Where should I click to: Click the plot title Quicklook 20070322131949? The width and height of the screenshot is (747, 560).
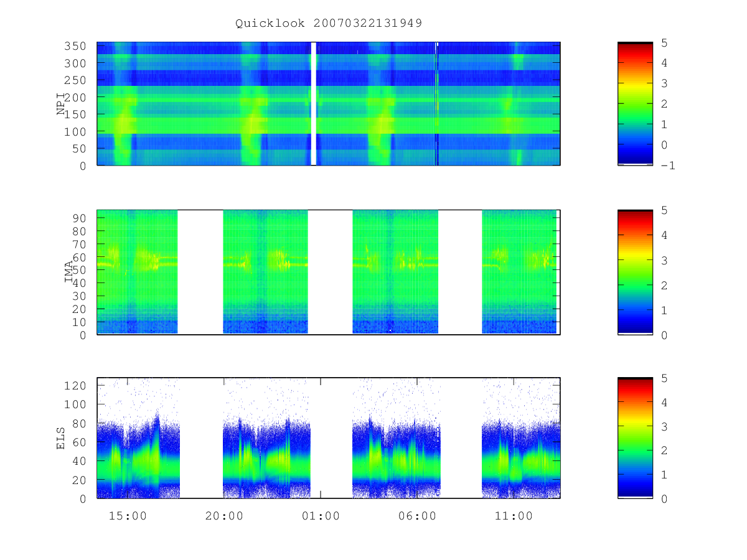(329, 23)
